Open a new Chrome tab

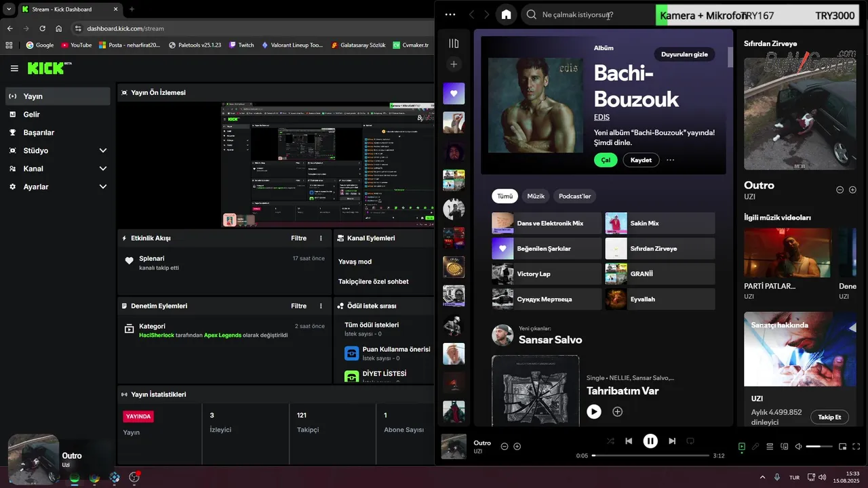[x=132, y=9]
